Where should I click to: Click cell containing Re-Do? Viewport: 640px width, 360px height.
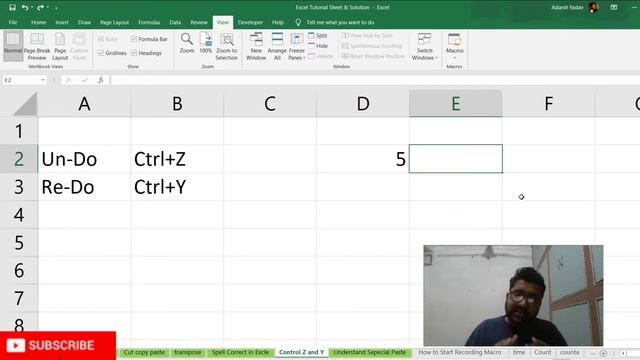tap(84, 187)
